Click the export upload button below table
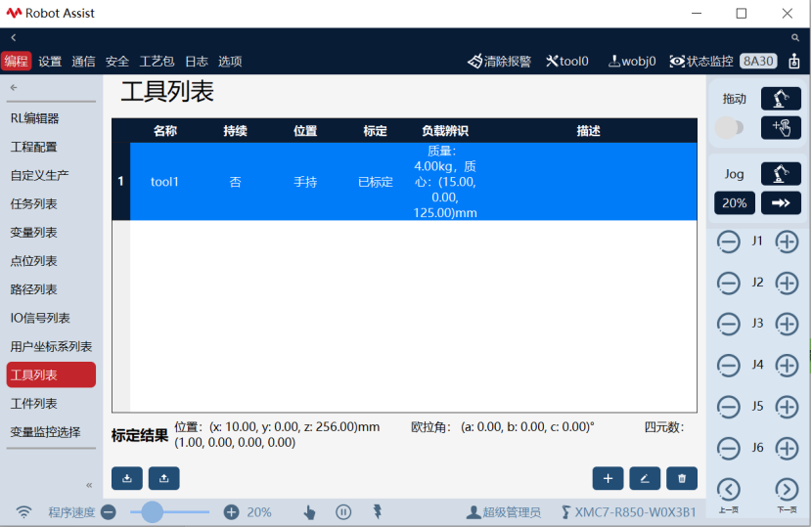Screen dimensions: 812x527 (x=164, y=478)
